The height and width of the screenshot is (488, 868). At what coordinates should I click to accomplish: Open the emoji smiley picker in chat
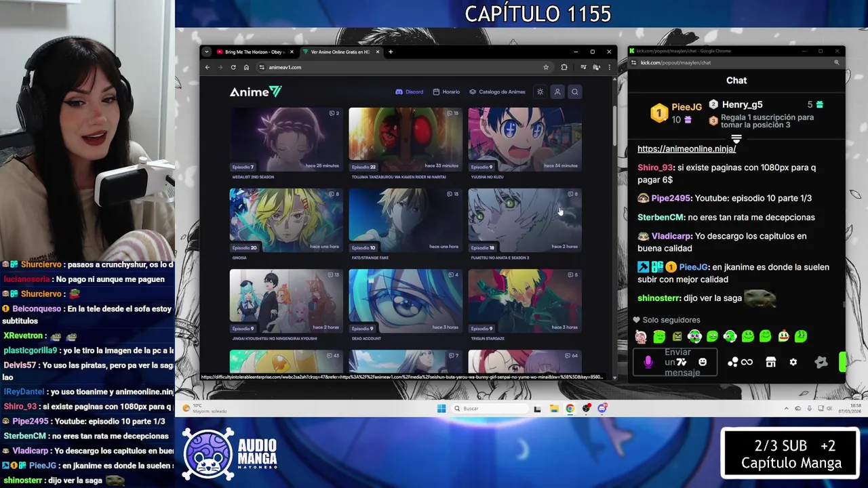click(703, 362)
